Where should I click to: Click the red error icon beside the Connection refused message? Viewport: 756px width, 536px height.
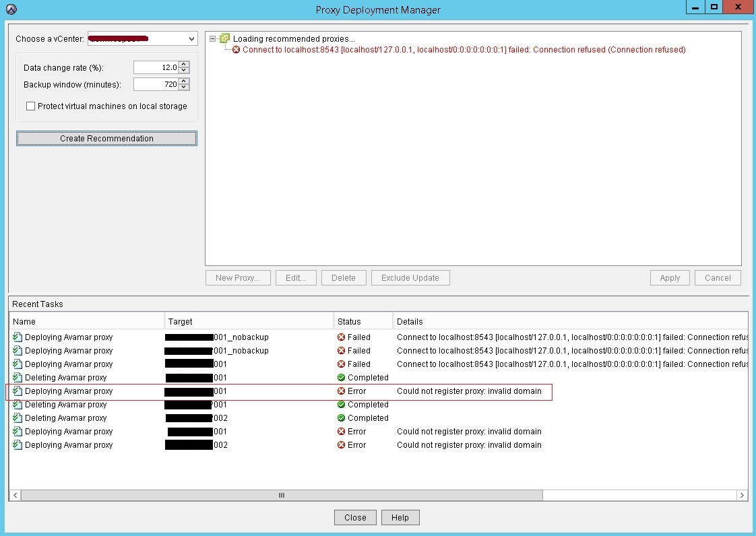[236, 49]
